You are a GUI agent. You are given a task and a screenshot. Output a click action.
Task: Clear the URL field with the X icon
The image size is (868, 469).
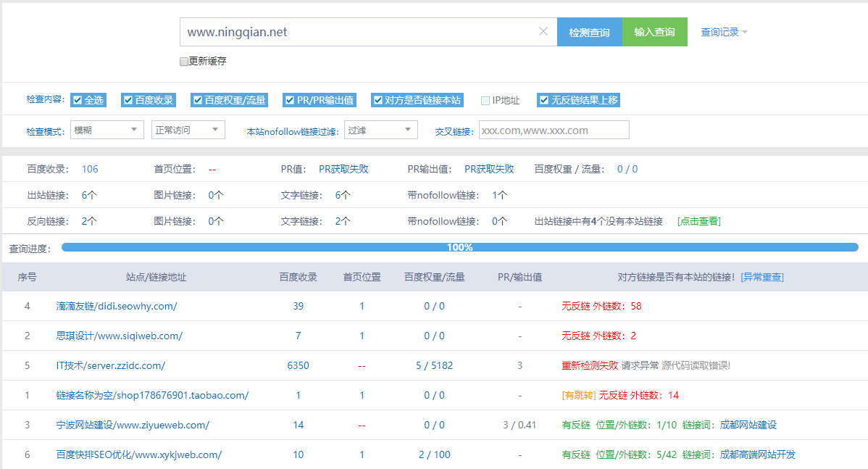(x=543, y=32)
